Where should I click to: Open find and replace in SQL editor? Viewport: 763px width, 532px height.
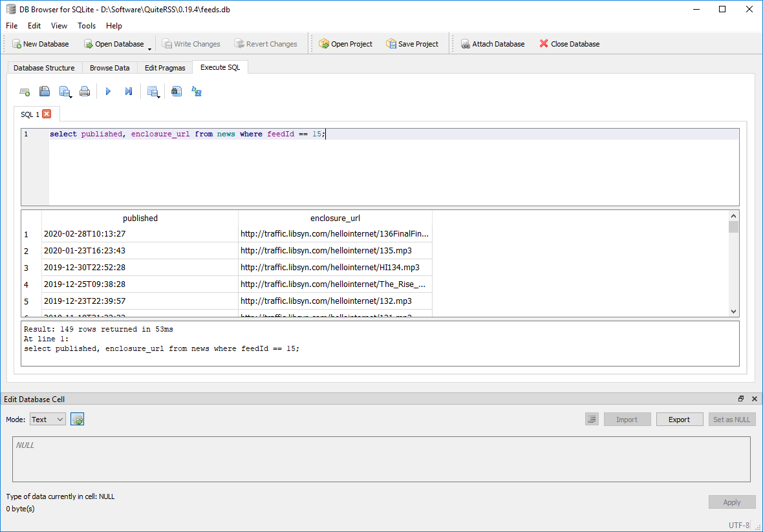click(177, 91)
